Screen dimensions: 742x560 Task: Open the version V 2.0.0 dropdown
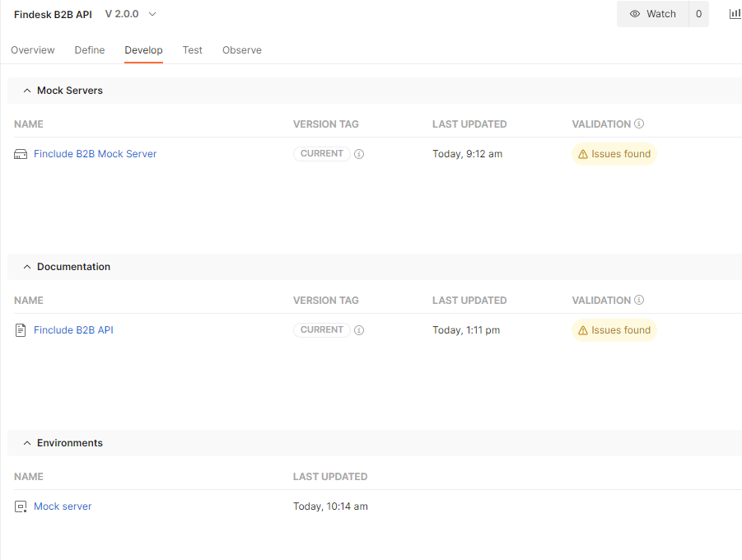[131, 14]
